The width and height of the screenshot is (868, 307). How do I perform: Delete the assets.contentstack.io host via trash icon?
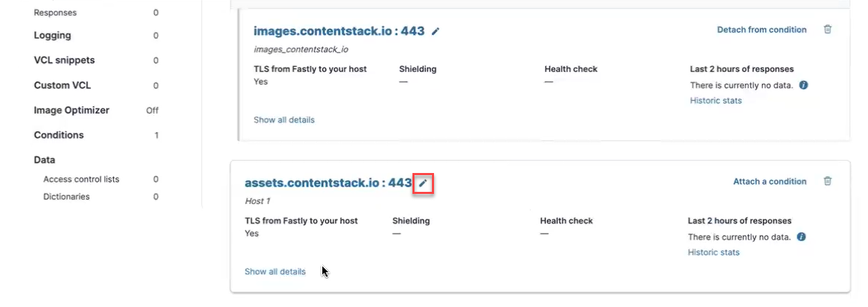(828, 181)
